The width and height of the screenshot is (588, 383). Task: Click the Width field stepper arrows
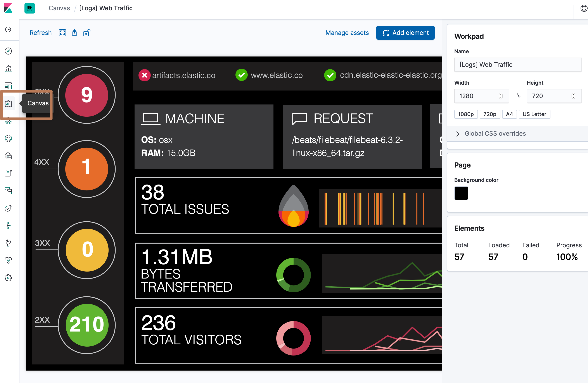tap(501, 96)
